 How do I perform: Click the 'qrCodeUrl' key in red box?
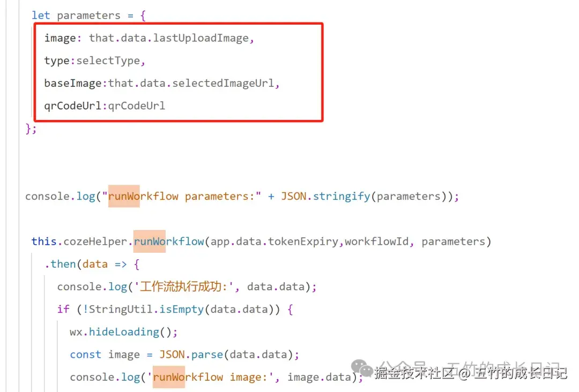[73, 106]
